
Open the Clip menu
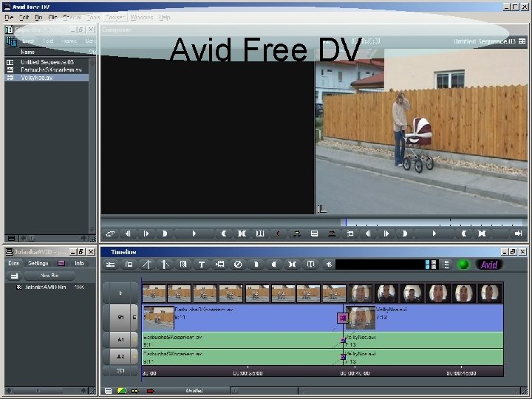52,17
